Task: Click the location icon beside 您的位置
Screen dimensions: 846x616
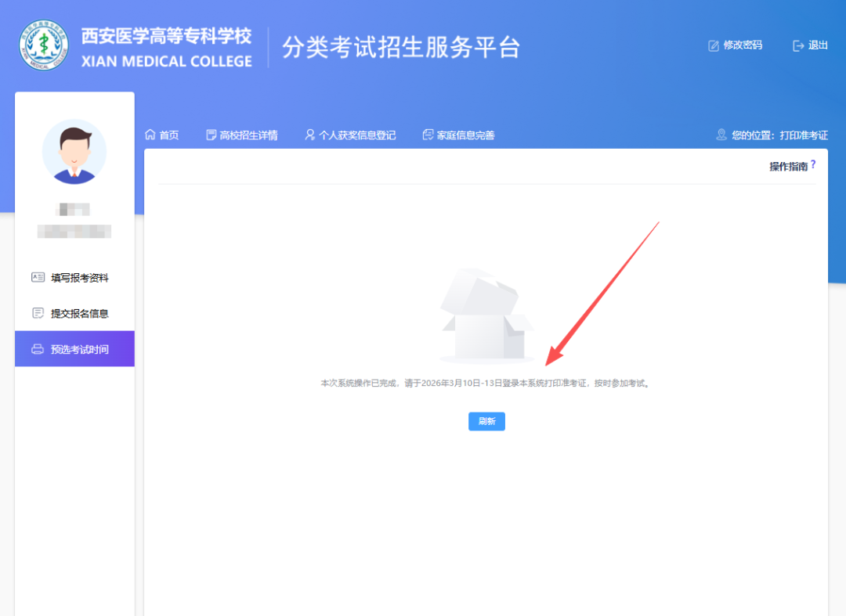Action: click(x=721, y=135)
